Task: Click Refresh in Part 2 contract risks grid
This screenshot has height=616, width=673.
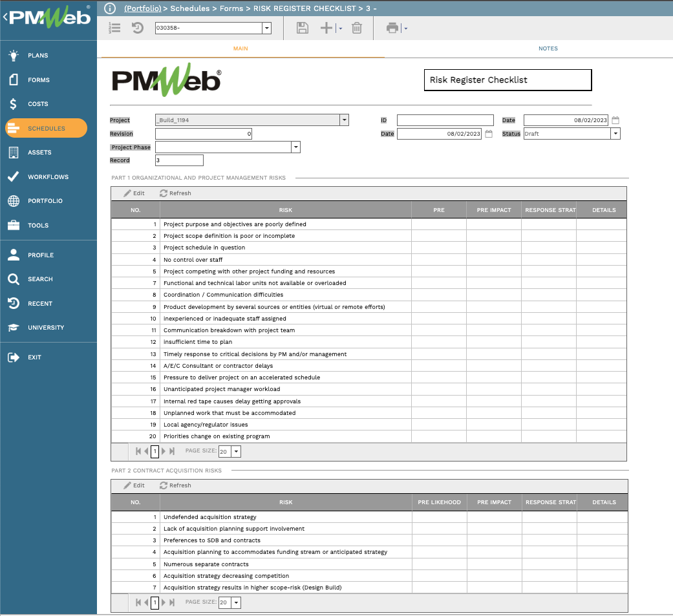Action: coord(175,485)
